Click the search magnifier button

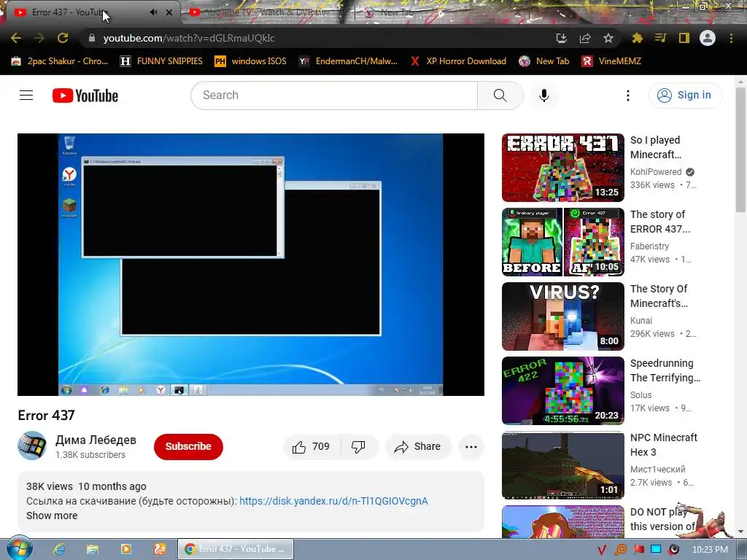pyautogui.click(x=500, y=96)
